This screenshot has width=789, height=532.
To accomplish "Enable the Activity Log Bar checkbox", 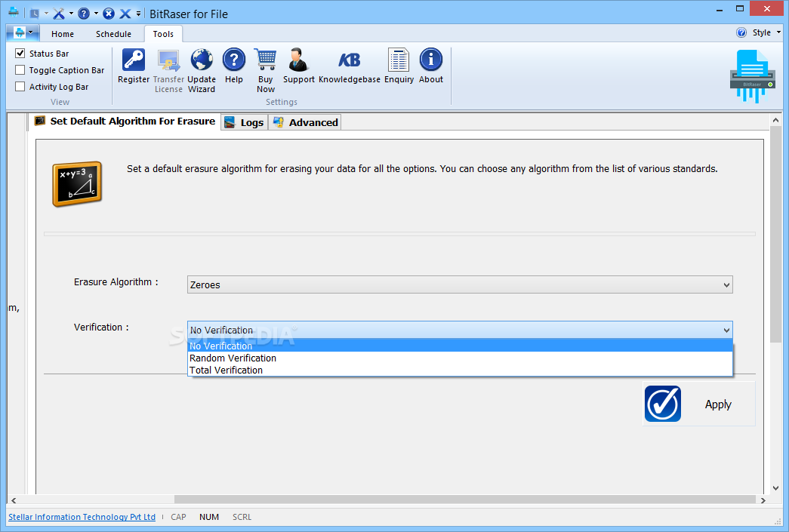I will tap(20, 87).
